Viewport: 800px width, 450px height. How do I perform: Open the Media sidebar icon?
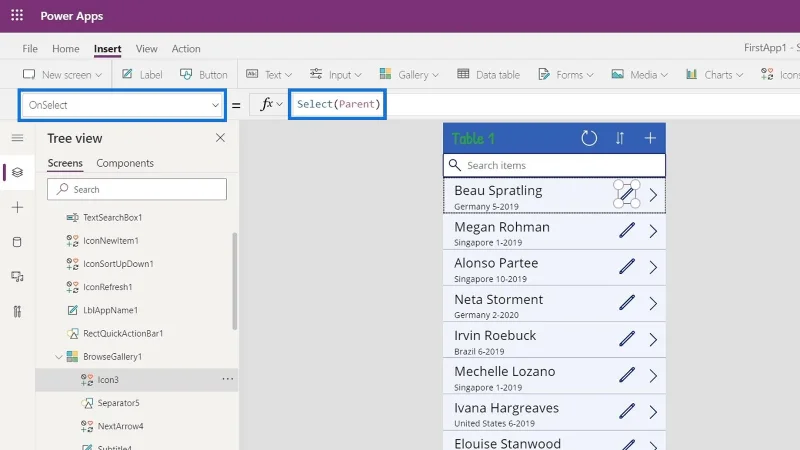pyautogui.click(x=17, y=277)
